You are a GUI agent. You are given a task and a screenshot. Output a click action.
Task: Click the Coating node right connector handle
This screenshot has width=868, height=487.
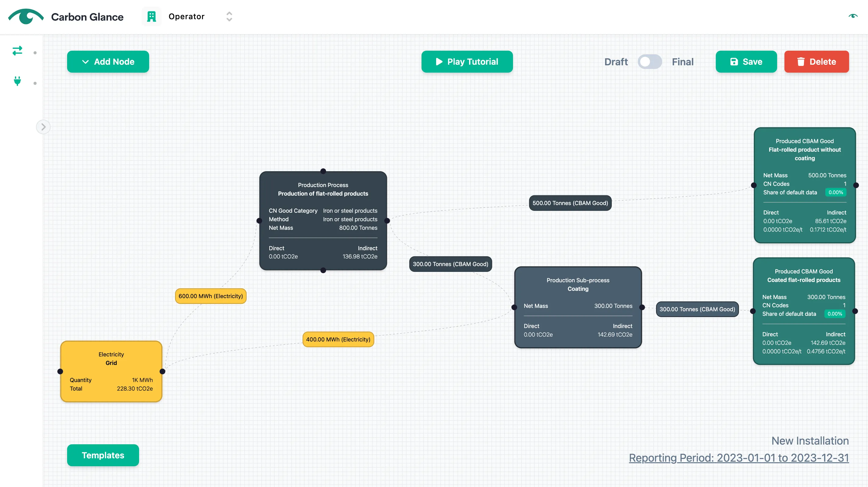coord(642,307)
